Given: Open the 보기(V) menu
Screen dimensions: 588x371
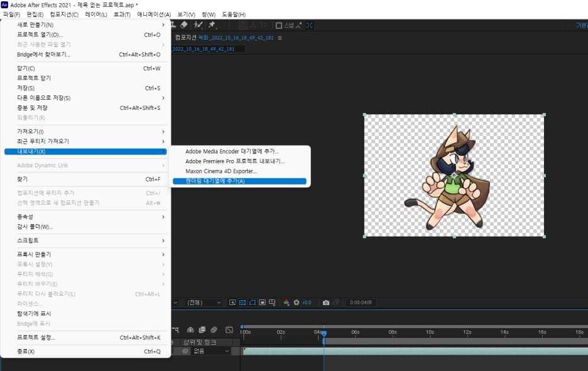Looking at the screenshot, I should point(186,14).
